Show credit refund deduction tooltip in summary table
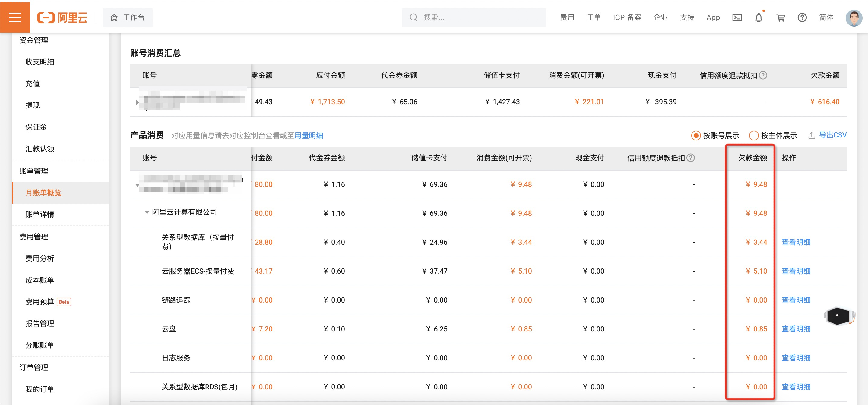Screen dimensions: 868x405 click(763, 75)
